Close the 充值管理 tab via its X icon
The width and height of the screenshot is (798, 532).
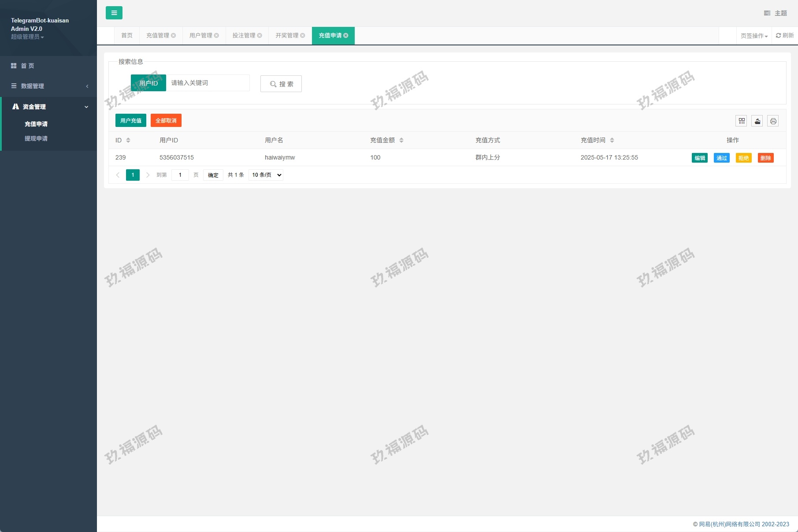point(174,36)
